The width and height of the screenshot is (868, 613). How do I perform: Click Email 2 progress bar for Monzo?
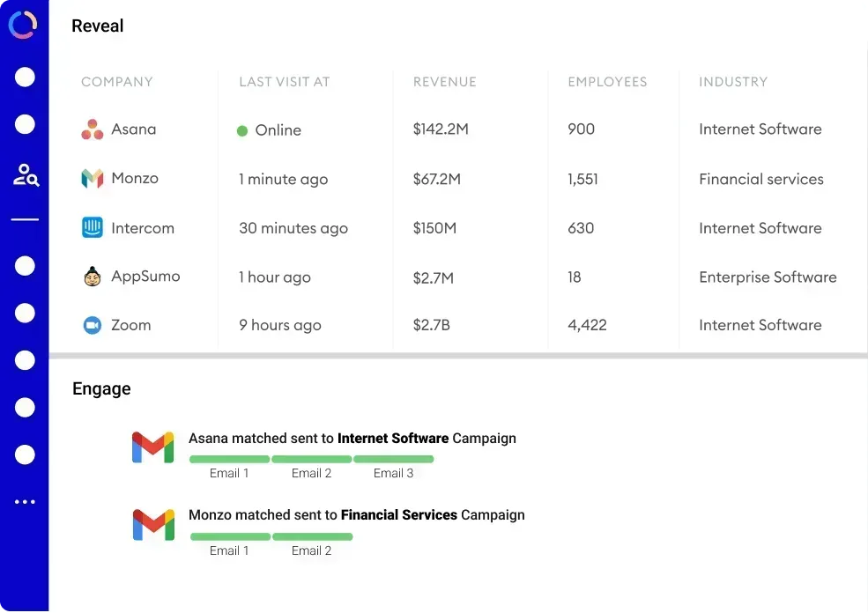coord(312,536)
